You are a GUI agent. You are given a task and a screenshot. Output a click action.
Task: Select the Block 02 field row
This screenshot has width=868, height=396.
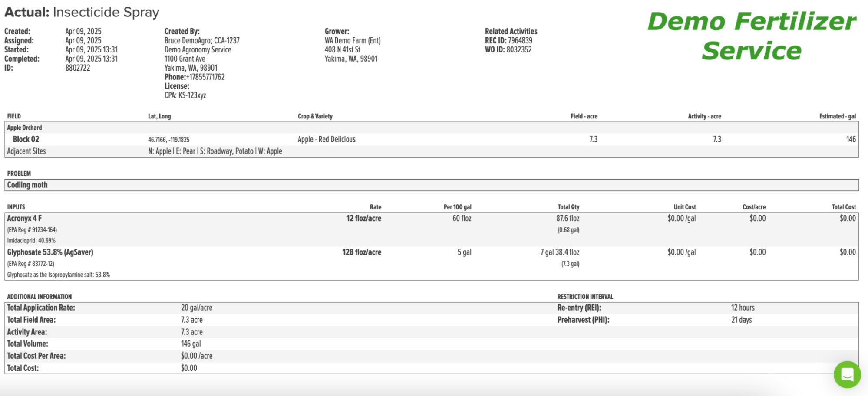(432, 139)
